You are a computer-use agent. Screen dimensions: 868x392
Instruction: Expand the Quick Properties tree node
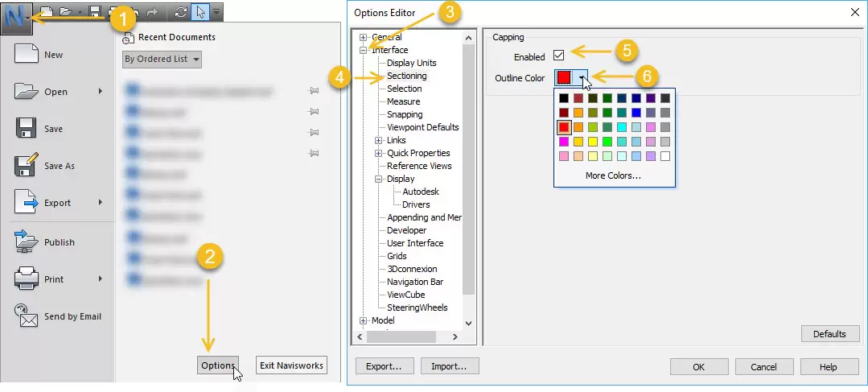pos(380,153)
